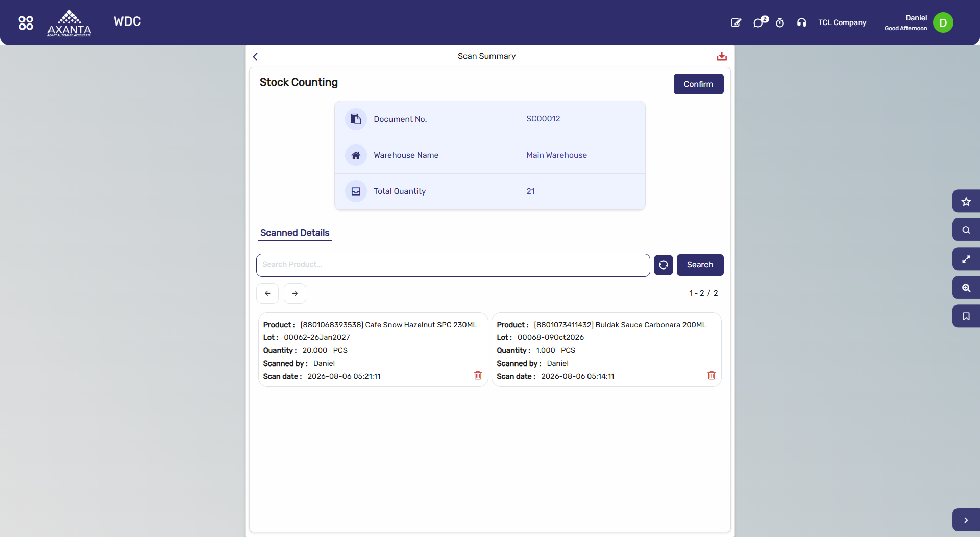
Task: Select scan date 2026-08-06 05:14:11
Action: (578, 376)
